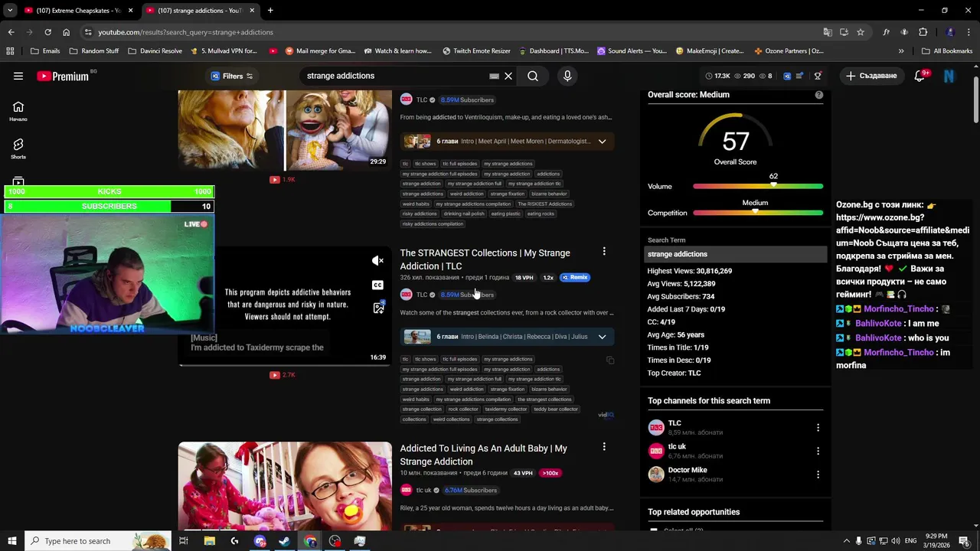Open All Bookmarks folder
The height and width of the screenshot is (551, 980).
pyautogui.click(x=947, y=51)
